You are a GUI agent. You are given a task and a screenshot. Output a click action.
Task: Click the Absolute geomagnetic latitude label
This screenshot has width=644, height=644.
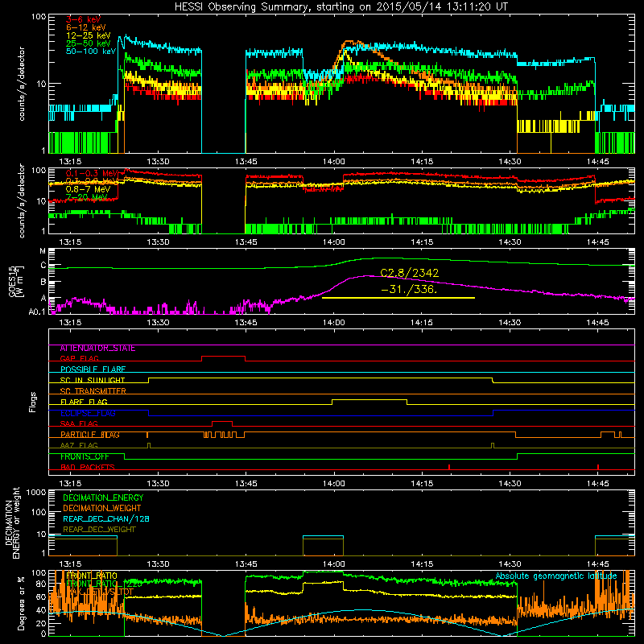pos(556,576)
